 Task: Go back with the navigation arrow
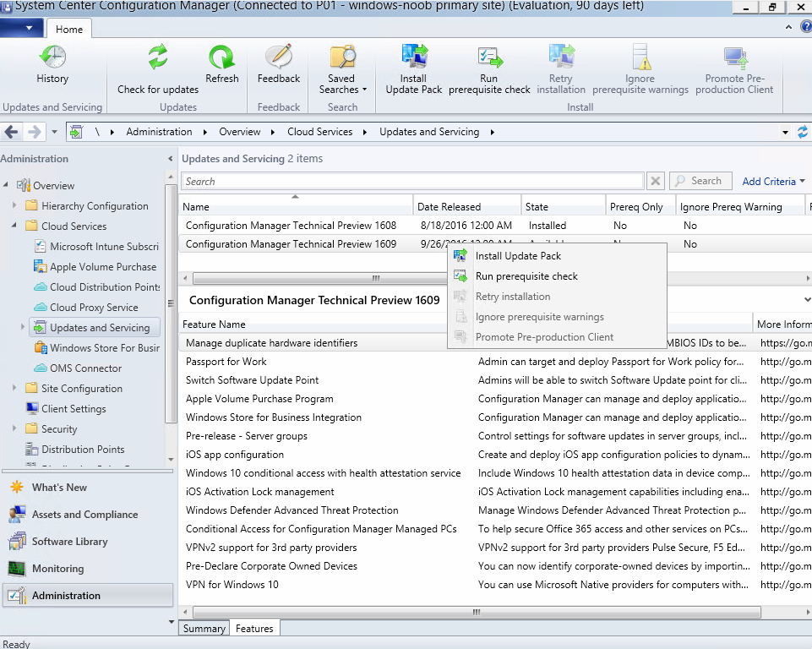11,132
